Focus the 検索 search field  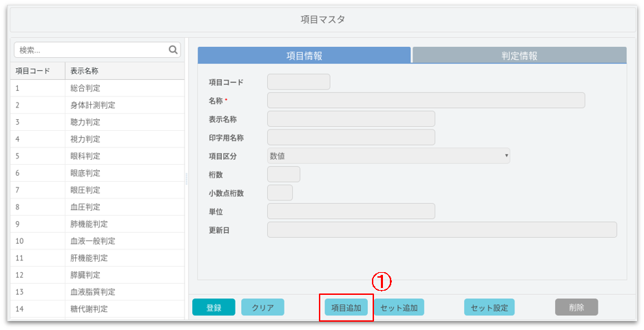[97, 50]
